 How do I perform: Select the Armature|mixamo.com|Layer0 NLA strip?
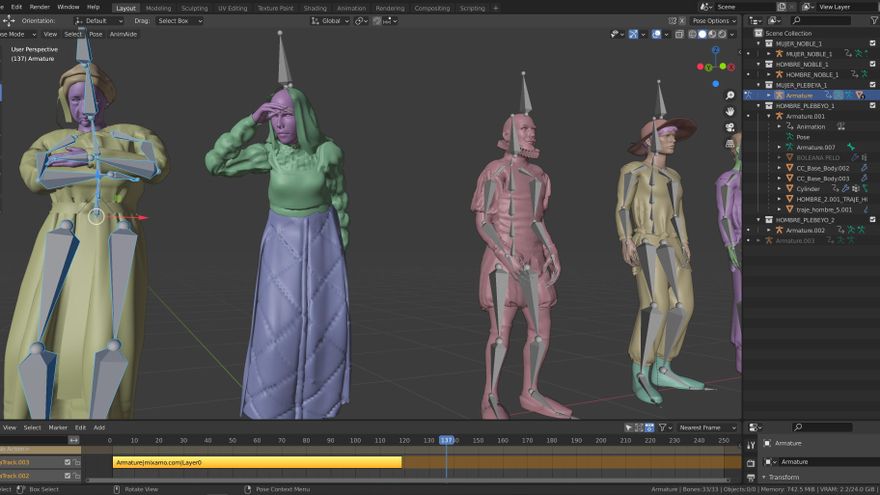click(258, 462)
